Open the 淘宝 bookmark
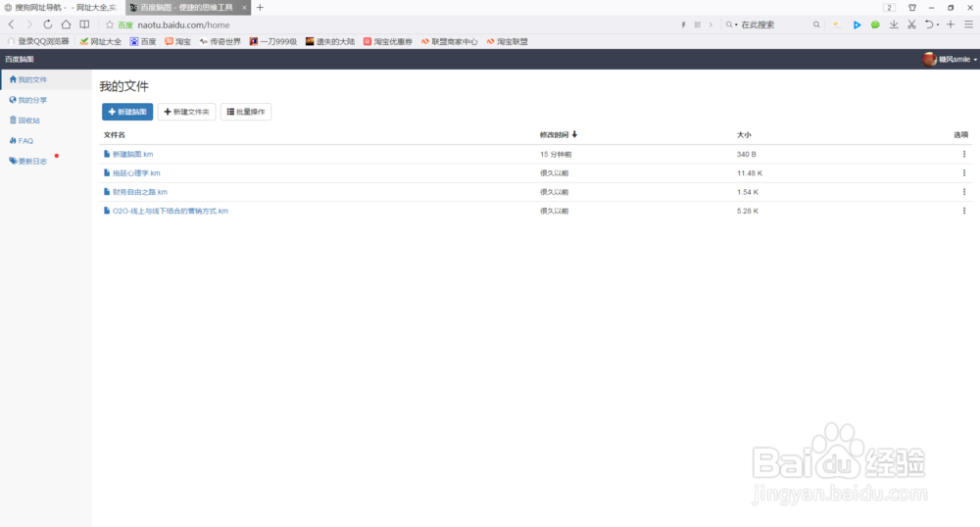The width and height of the screenshot is (980, 527). pyautogui.click(x=178, y=41)
